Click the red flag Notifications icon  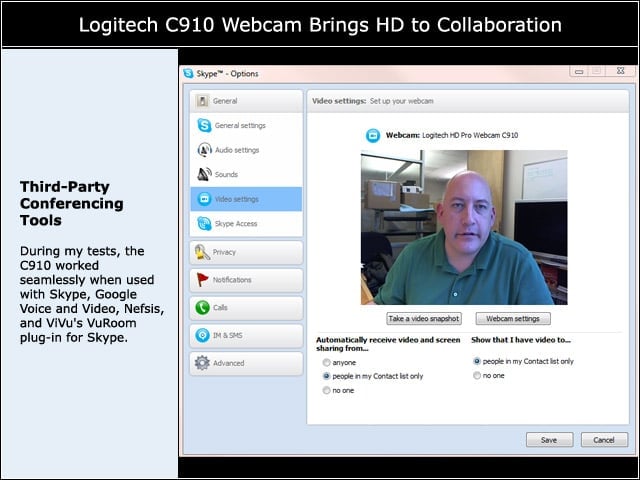[x=202, y=280]
